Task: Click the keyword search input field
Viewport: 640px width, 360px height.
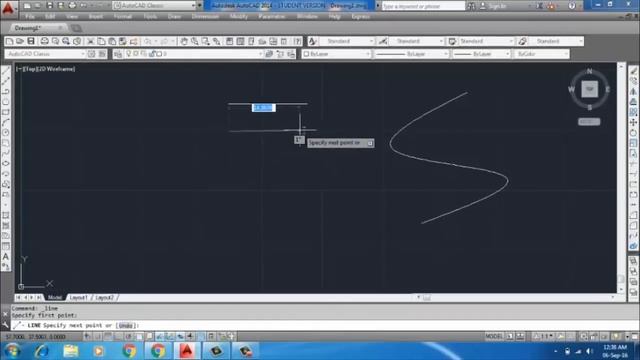Action: point(423,6)
